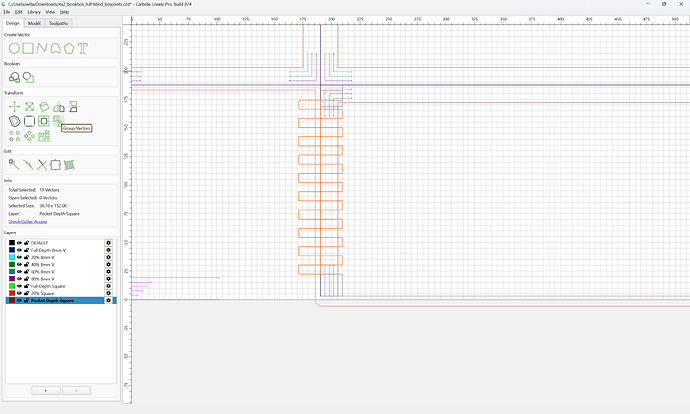Add a new layer with plus button
This screenshot has width=690, height=414.
46,391
